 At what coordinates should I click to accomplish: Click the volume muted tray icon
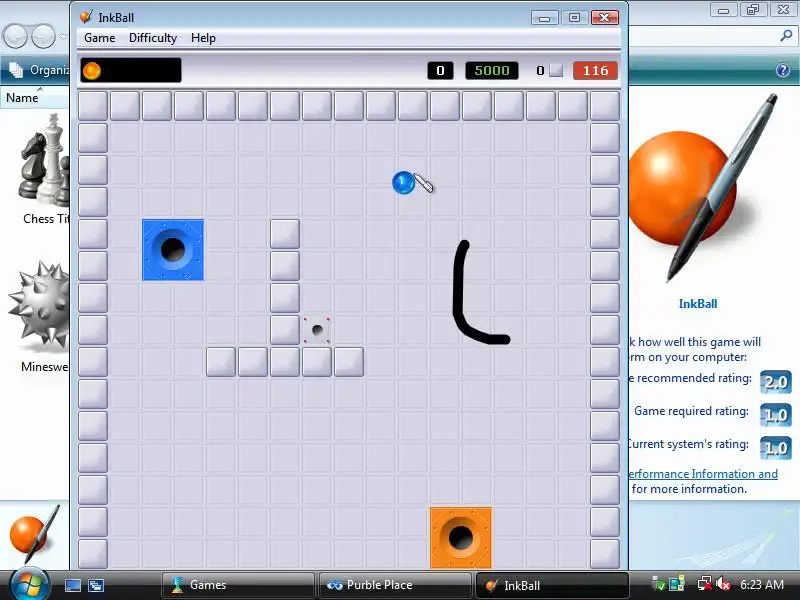point(723,584)
